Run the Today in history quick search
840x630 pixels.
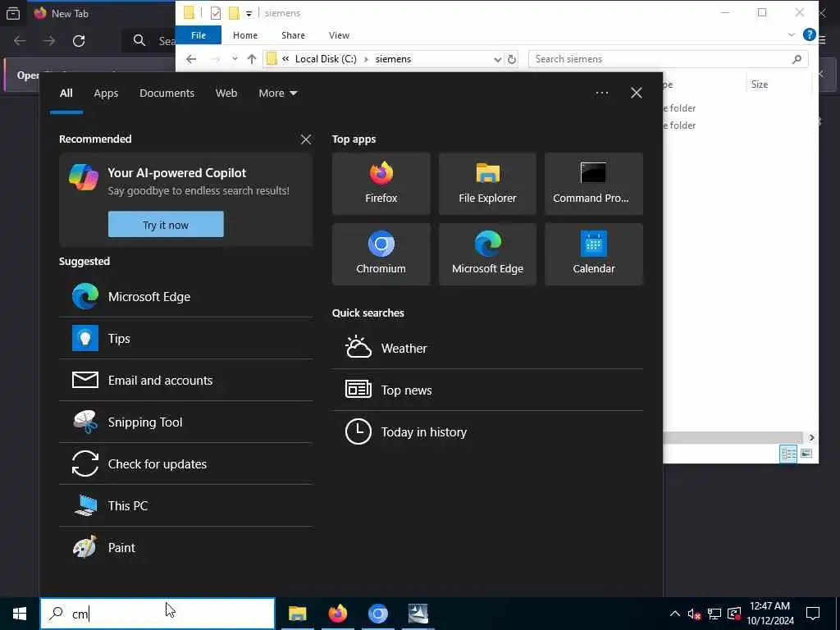pos(487,431)
